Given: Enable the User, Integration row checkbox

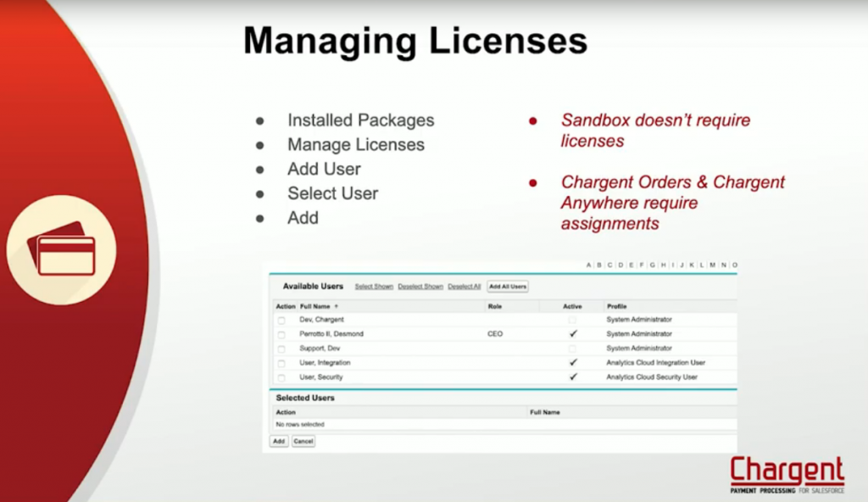Looking at the screenshot, I should pyautogui.click(x=281, y=363).
